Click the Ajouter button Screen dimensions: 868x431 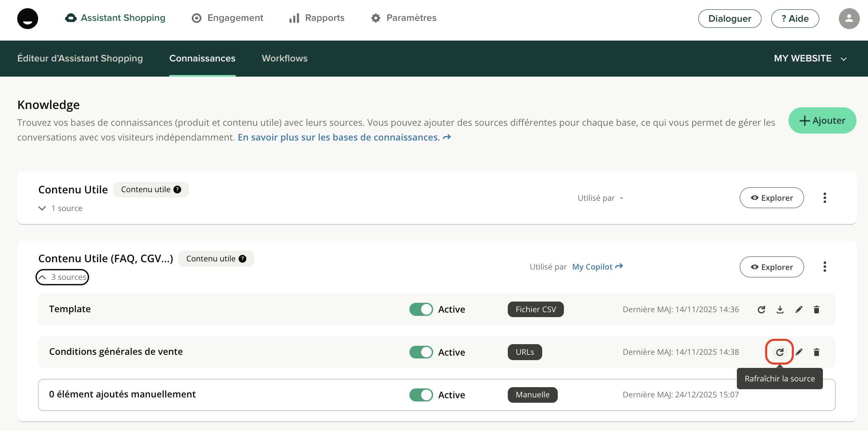tap(822, 120)
